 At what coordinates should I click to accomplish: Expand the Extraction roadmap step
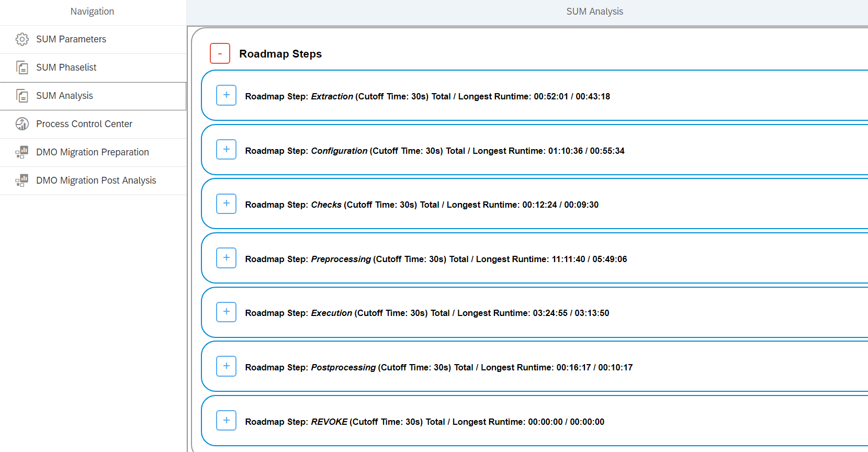(x=227, y=95)
